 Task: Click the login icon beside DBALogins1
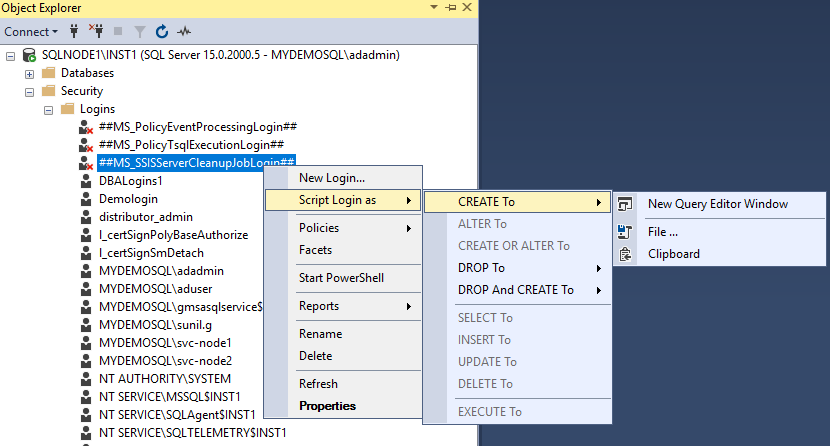86,181
